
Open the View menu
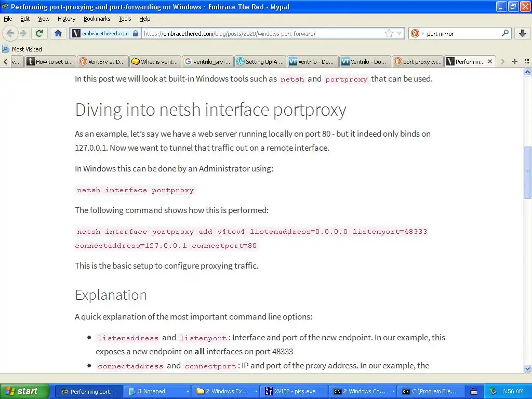tap(44, 19)
